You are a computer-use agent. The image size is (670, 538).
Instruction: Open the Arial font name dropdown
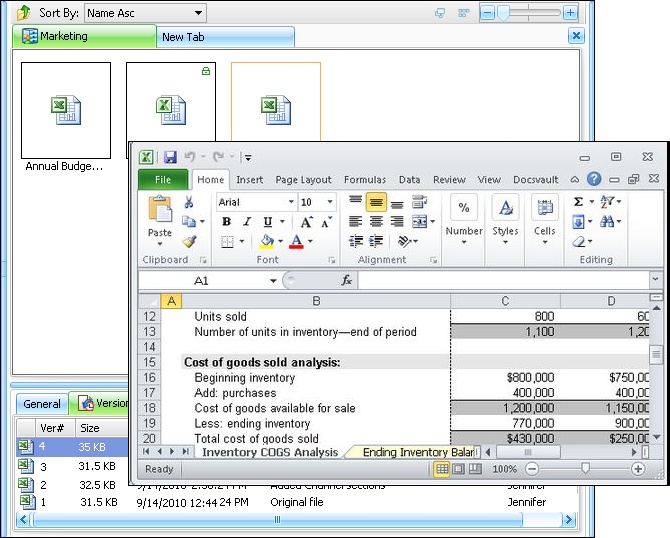click(291, 202)
